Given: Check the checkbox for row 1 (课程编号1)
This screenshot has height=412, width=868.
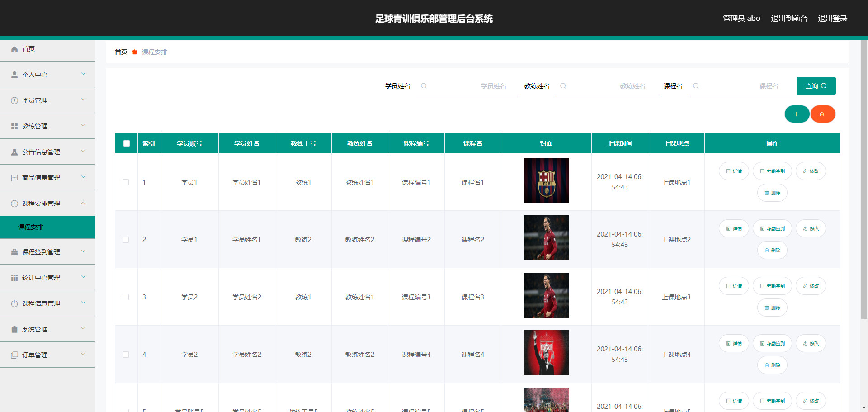Looking at the screenshot, I should (x=126, y=182).
